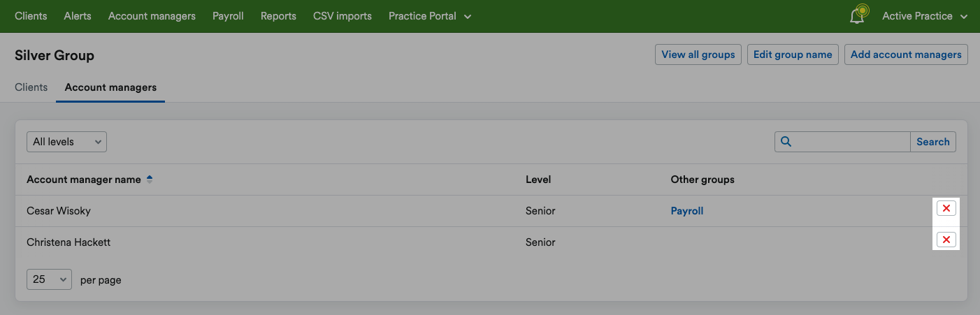The width and height of the screenshot is (980, 315).
Task: Open the All levels dropdown
Action: [x=66, y=142]
